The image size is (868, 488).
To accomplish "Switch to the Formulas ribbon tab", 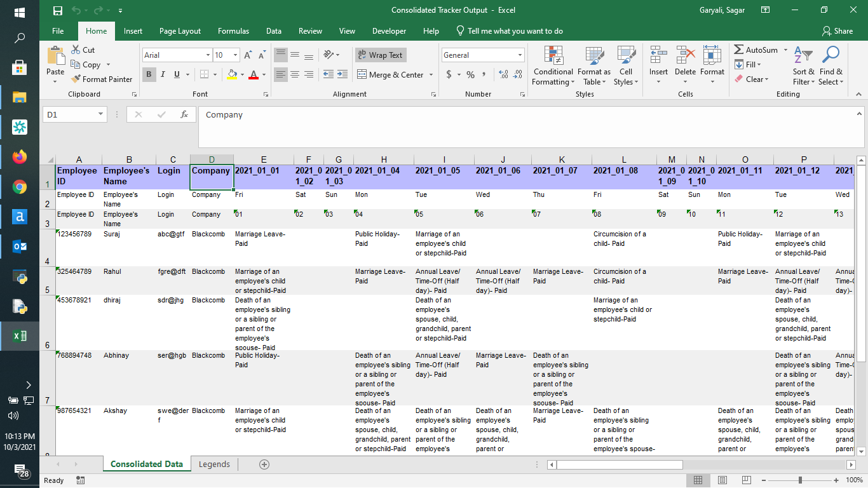I will pyautogui.click(x=233, y=30).
